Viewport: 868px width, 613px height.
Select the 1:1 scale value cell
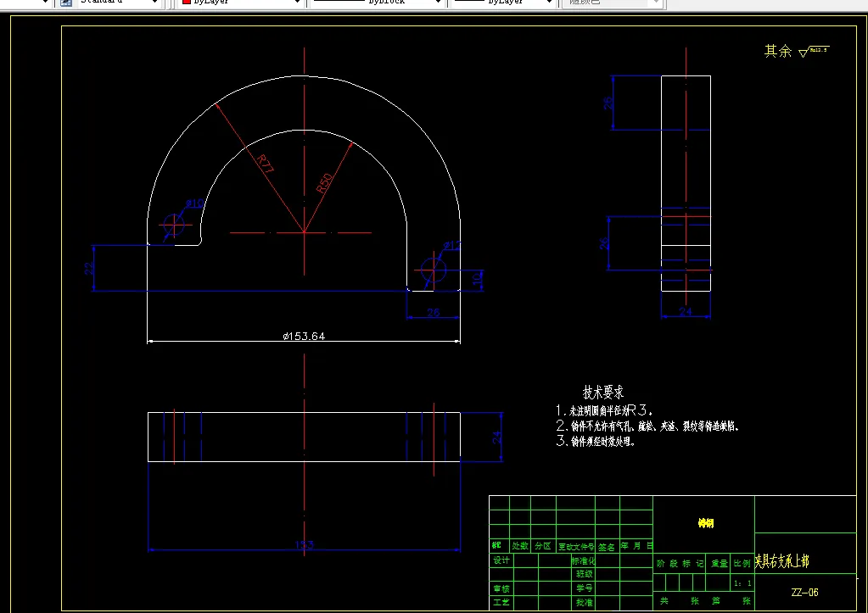[x=742, y=583]
